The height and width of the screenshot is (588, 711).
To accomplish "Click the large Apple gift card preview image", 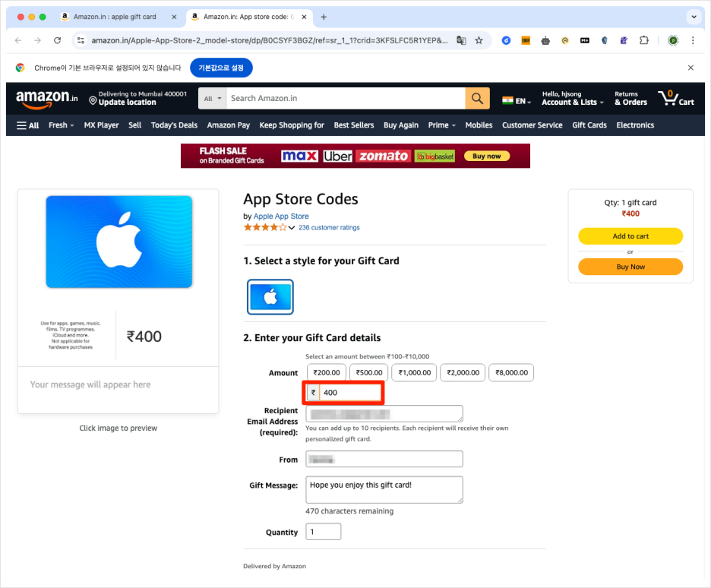I will tap(118, 242).
